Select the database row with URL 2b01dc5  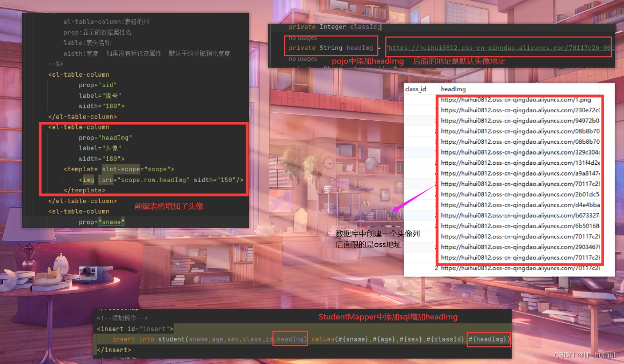coord(520,194)
